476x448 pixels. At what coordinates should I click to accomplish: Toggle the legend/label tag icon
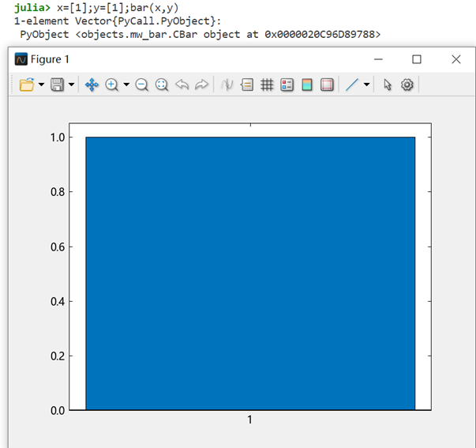(x=247, y=85)
